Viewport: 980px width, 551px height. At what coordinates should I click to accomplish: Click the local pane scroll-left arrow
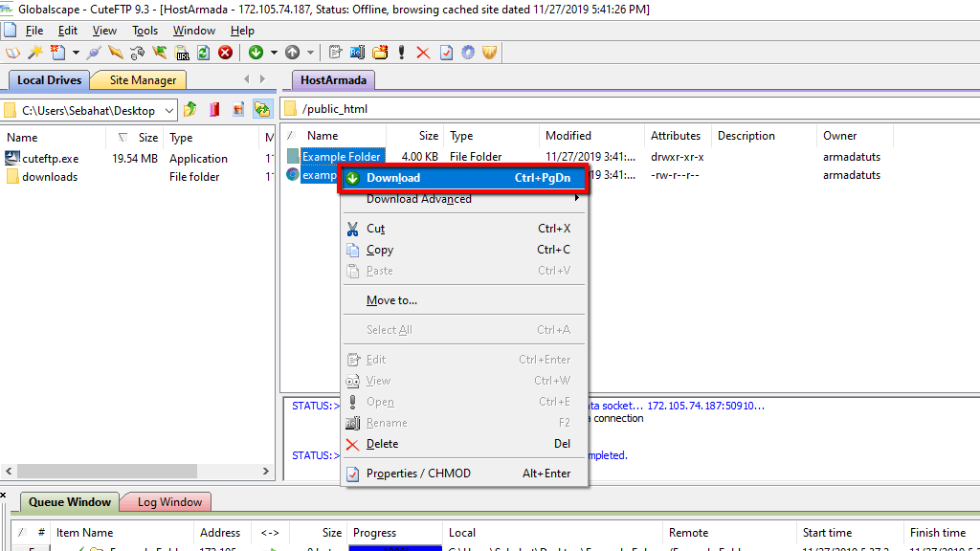point(9,471)
